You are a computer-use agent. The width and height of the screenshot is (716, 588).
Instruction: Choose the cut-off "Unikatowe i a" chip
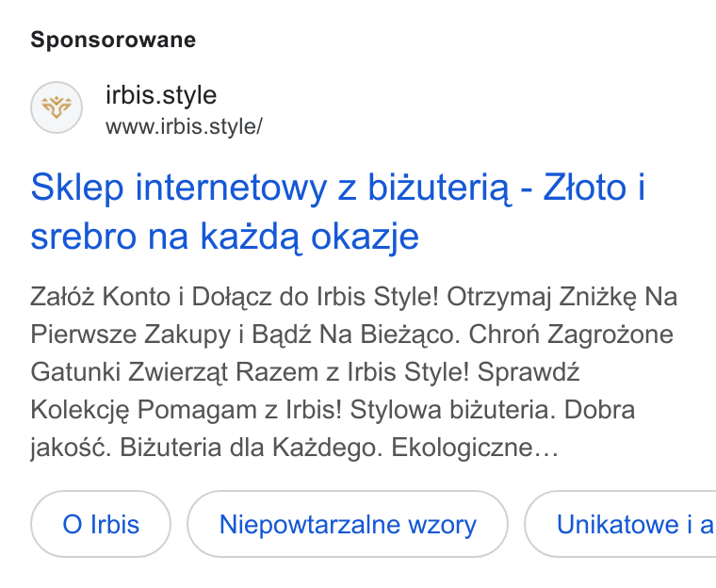(620, 524)
